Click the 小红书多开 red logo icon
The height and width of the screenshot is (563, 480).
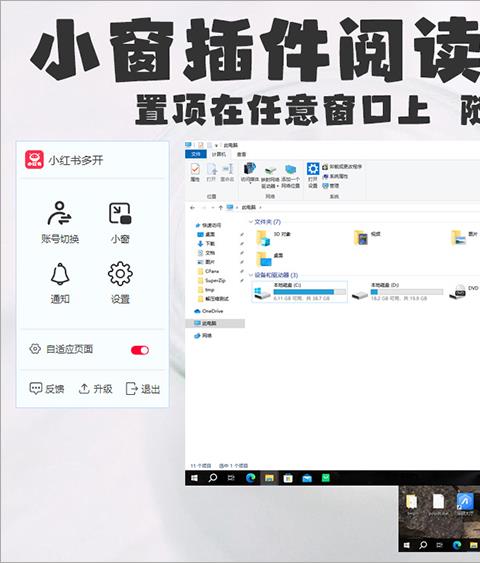(x=34, y=160)
